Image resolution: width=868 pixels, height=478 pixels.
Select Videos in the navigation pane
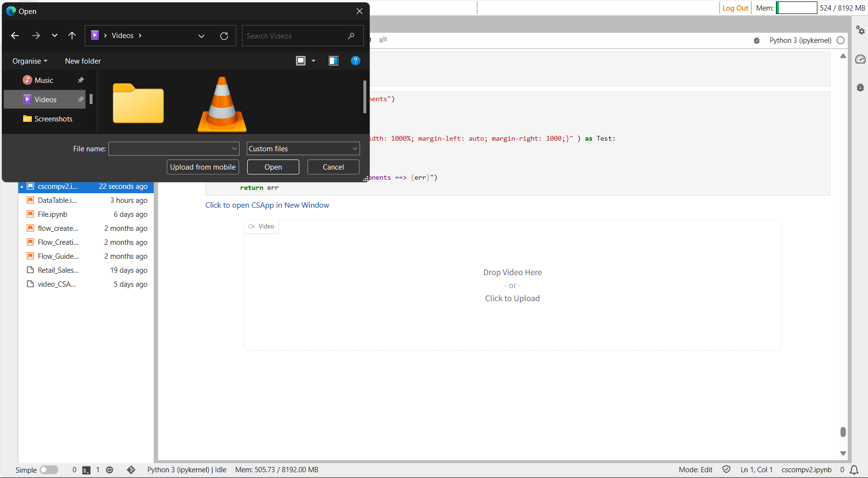click(x=44, y=100)
